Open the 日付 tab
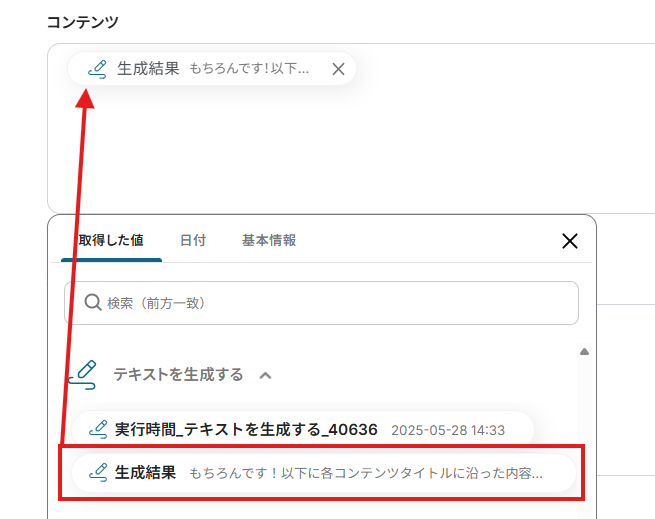This screenshot has height=519, width=655. tap(193, 240)
